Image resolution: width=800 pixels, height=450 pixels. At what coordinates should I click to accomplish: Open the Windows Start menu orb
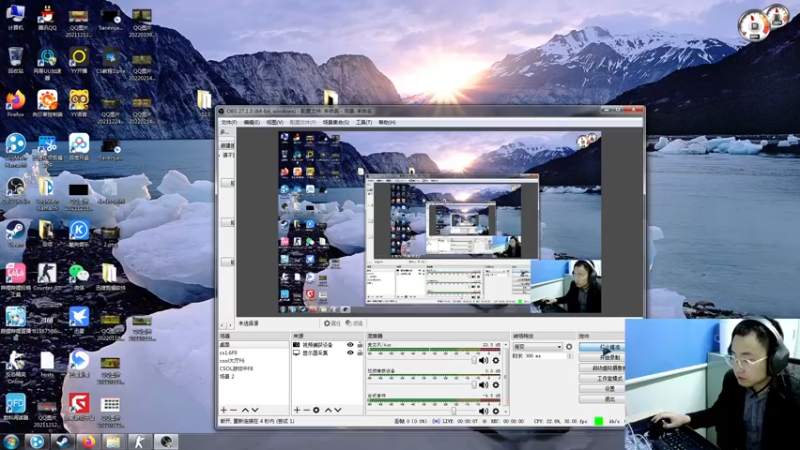pos(11,442)
